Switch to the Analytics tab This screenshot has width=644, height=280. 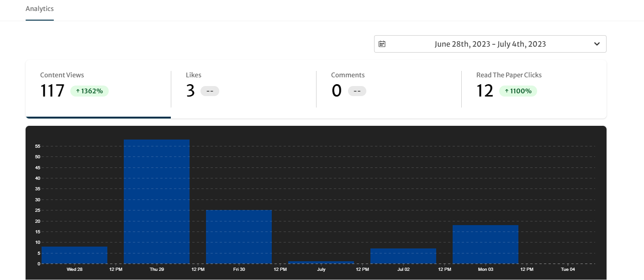coord(39,9)
